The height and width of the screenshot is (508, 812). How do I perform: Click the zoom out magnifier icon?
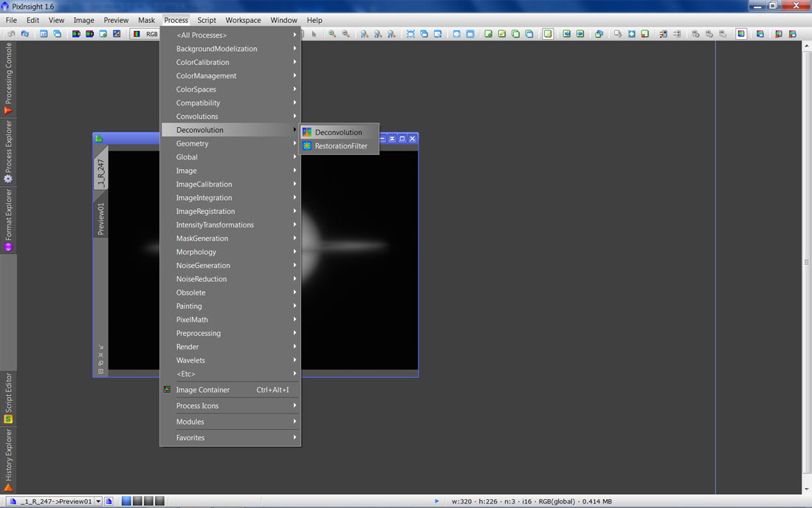[345, 34]
